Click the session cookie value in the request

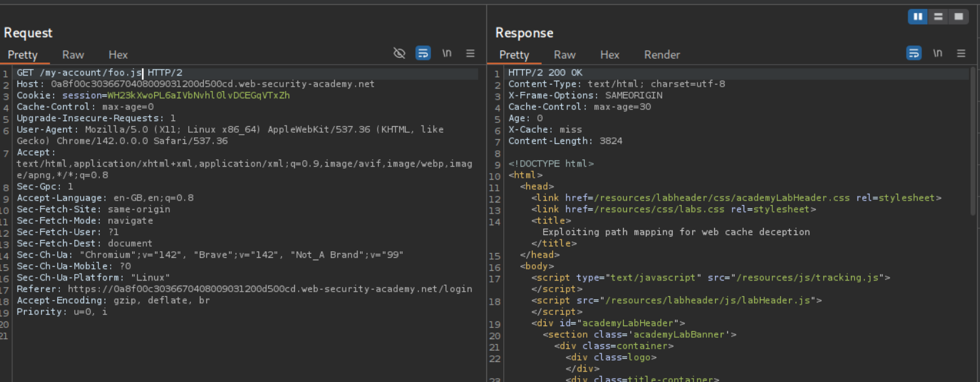199,96
